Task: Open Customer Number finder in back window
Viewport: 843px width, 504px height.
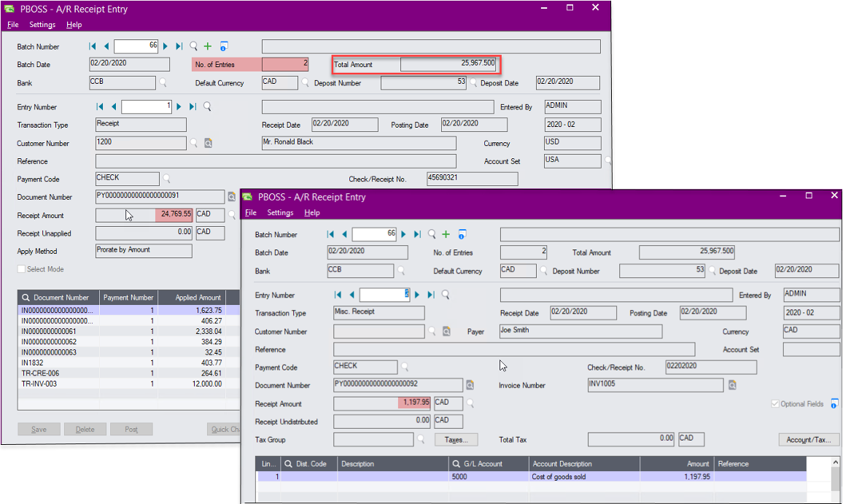Action: (x=193, y=143)
